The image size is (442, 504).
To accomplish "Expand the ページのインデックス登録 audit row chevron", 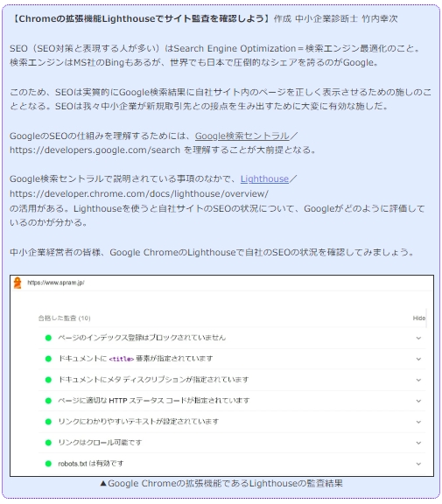I will pos(418,338).
